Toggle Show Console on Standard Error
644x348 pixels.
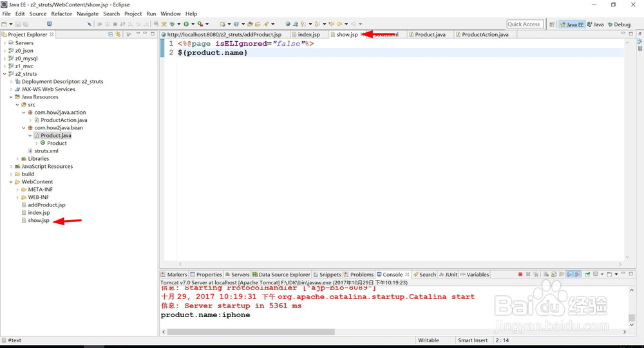click(578, 274)
